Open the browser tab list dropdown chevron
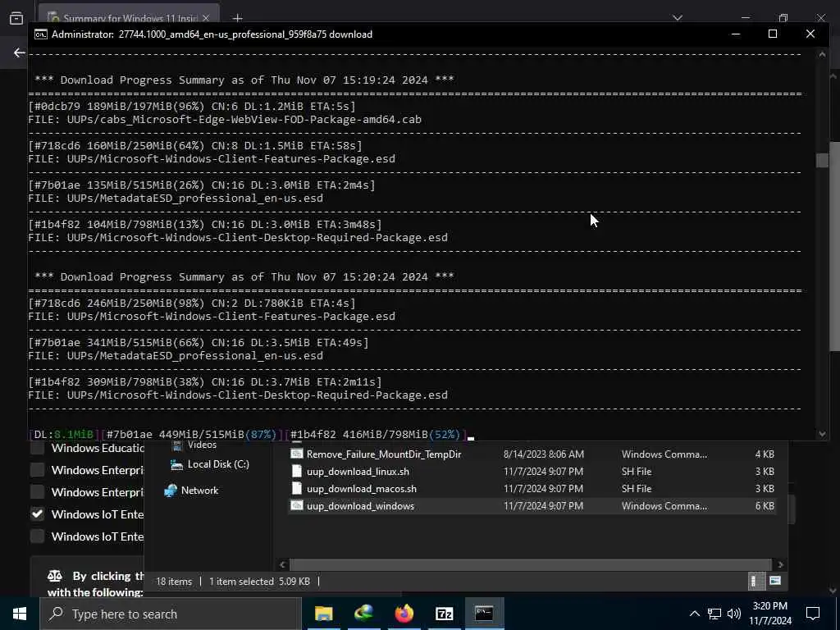The width and height of the screenshot is (840, 630). click(678, 18)
